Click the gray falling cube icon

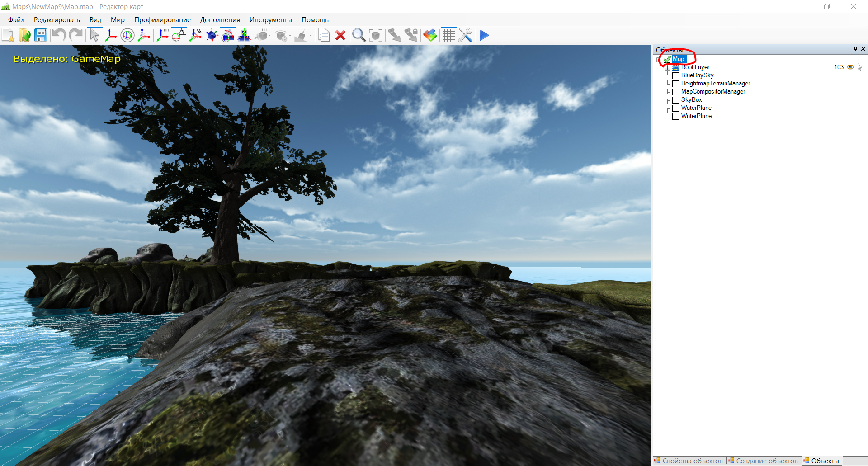[x=261, y=35]
